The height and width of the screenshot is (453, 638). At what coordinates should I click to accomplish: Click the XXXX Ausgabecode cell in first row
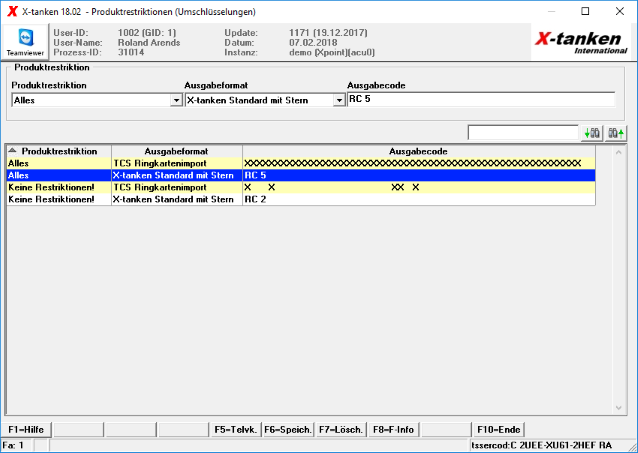(x=419, y=164)
